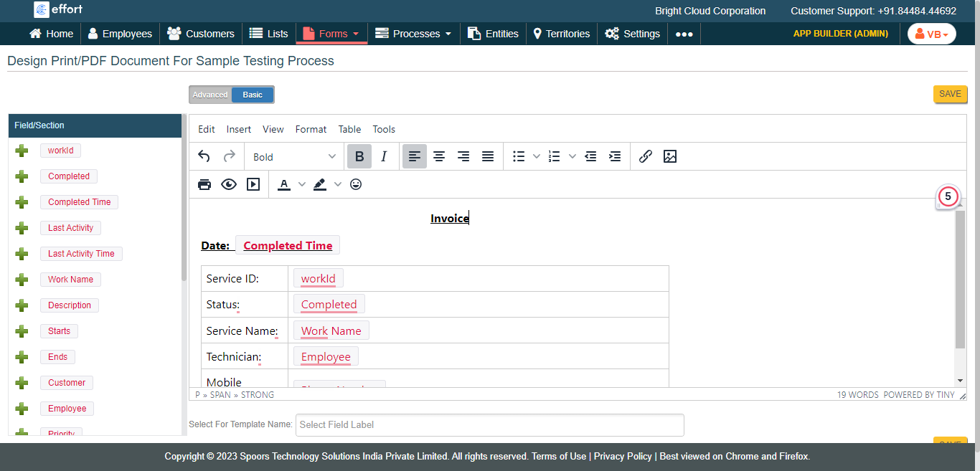980x471 pixels.
Task: Switch editor to Advanced mode
Action: coord(210,95)
